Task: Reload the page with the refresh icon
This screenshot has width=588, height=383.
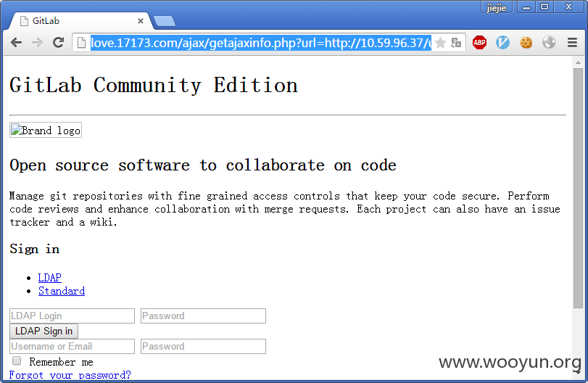Action: click(58, 42)
